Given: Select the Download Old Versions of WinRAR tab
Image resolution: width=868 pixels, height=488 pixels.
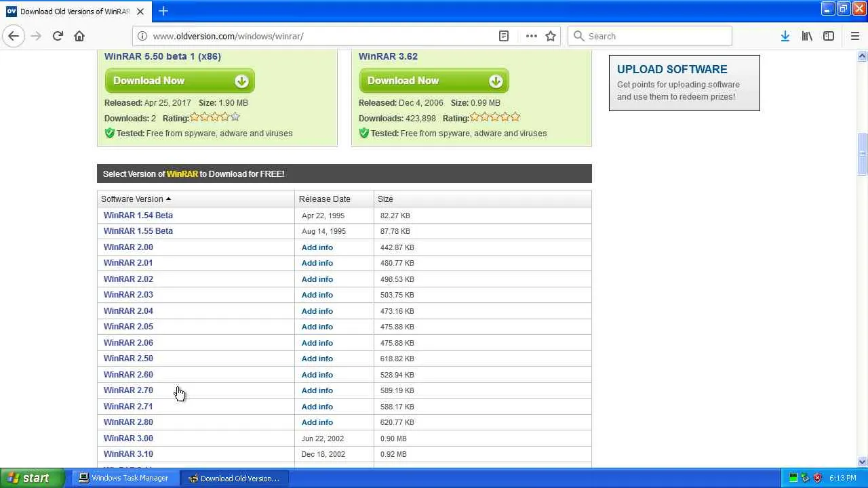Looking at the screenshot, I should pyautogui.click(x=75, y=12).
